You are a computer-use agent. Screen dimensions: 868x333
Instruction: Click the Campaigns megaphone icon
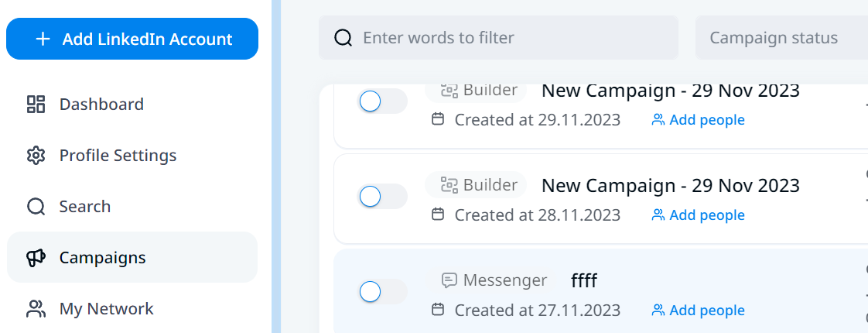tap(36, 258)
